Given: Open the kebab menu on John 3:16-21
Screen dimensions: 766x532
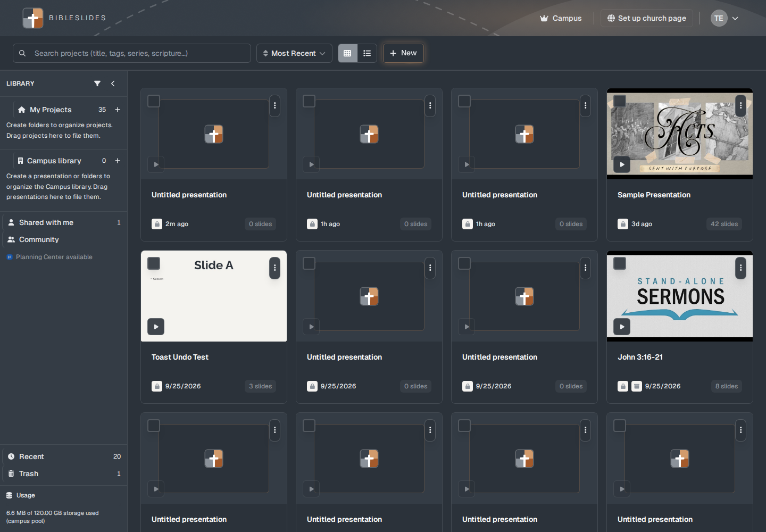Looking at the screenshot, I should [x=741, y=268].
